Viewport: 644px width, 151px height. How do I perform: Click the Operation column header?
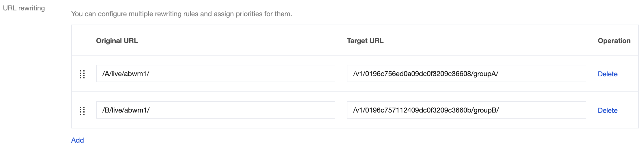[x=614, y=41]
